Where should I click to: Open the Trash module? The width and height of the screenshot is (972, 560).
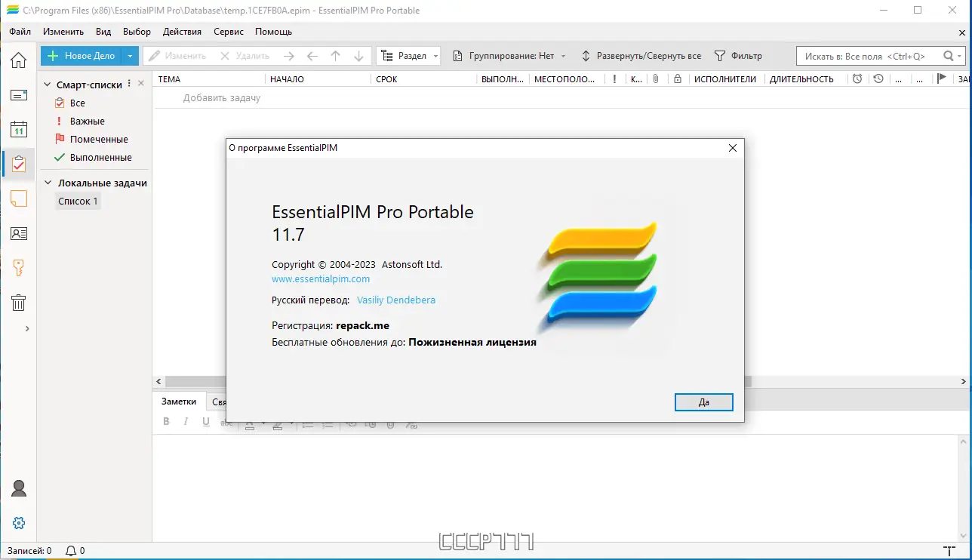[x=18, y=302]
